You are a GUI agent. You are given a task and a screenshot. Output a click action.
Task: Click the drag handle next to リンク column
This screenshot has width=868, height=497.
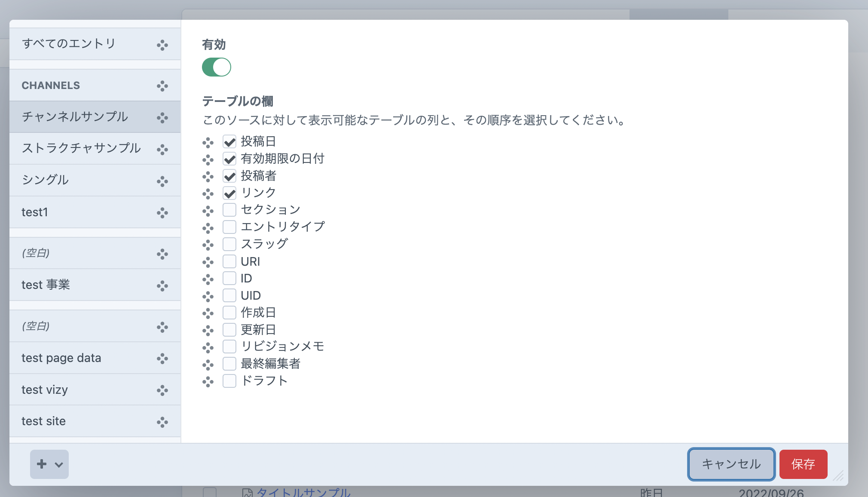(208, 193)
